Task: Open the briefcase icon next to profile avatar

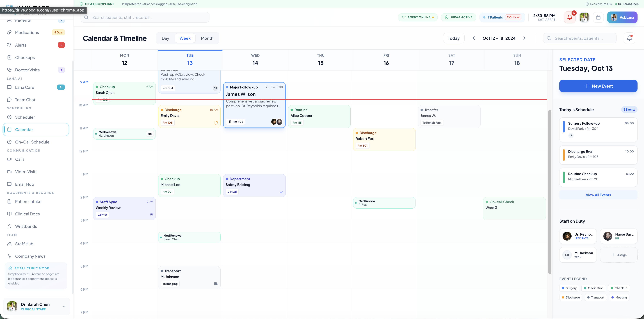Action: coord(598,17)
